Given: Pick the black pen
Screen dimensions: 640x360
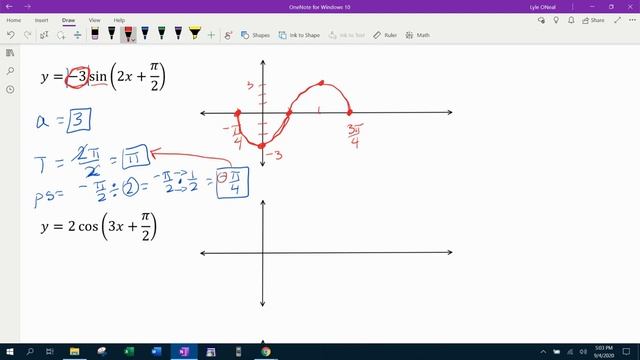Looking at the screenshot, I should (x=111, y=33).
